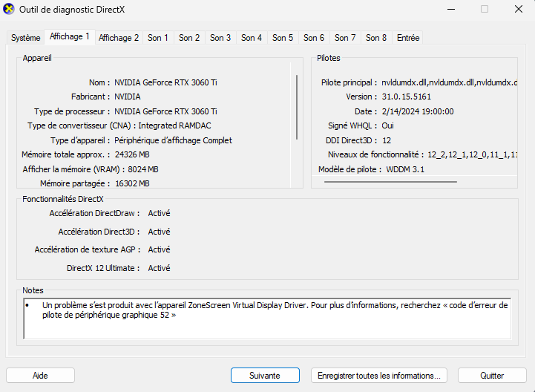Click Accélération DirectDraw Activé status
Image resolution: width=535 pixels, height=392 pixels.
[x=159, y=213]
